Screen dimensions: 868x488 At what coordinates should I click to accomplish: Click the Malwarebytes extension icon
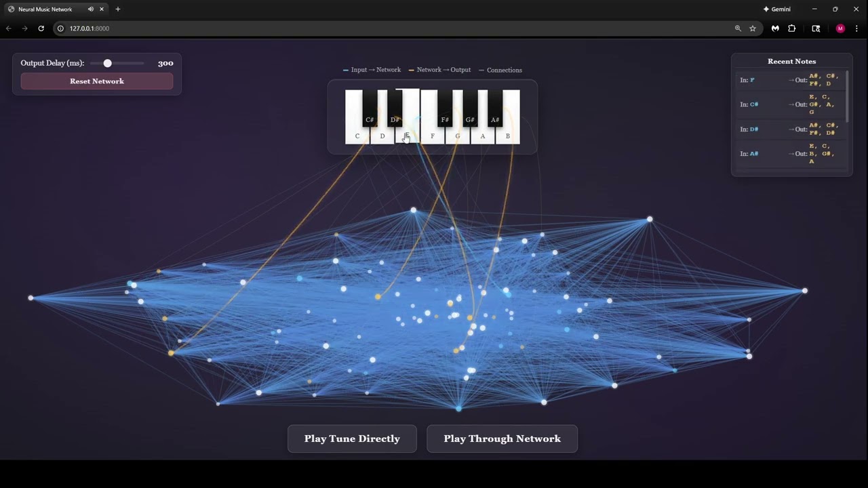tap(775, 28)
